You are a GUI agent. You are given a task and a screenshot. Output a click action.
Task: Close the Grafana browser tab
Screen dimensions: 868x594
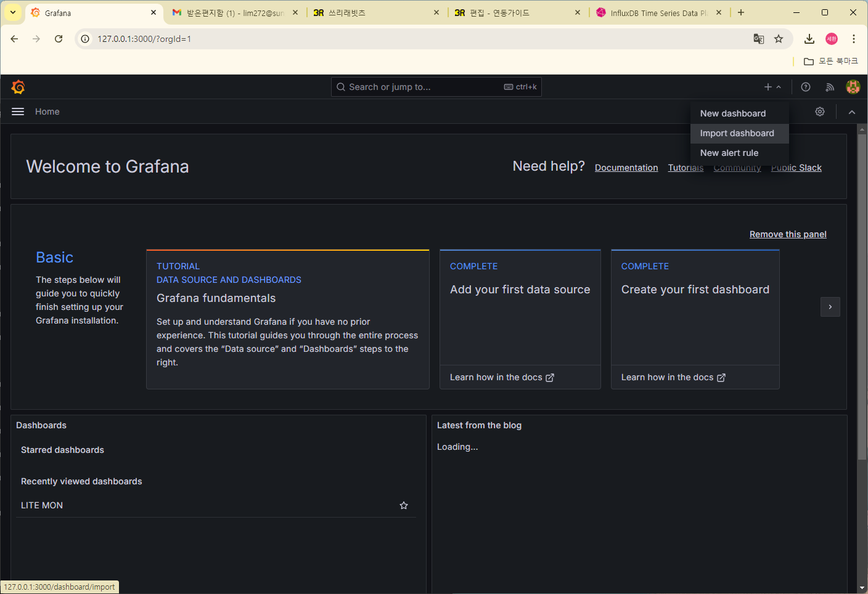coord(154,12)
